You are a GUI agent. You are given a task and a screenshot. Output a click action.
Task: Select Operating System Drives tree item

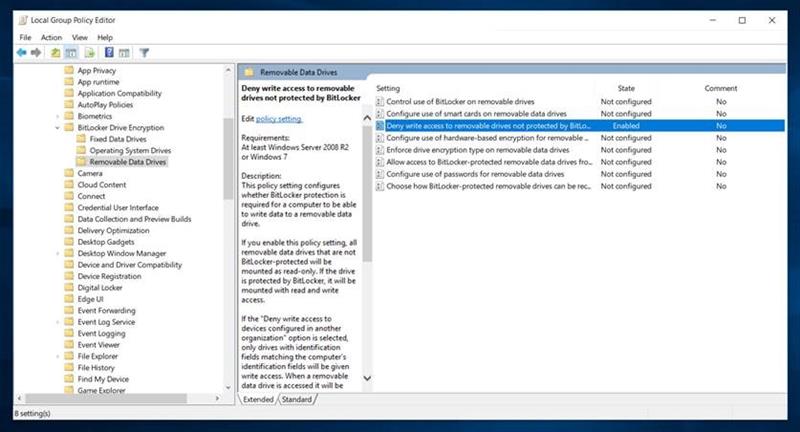point(130,150)
